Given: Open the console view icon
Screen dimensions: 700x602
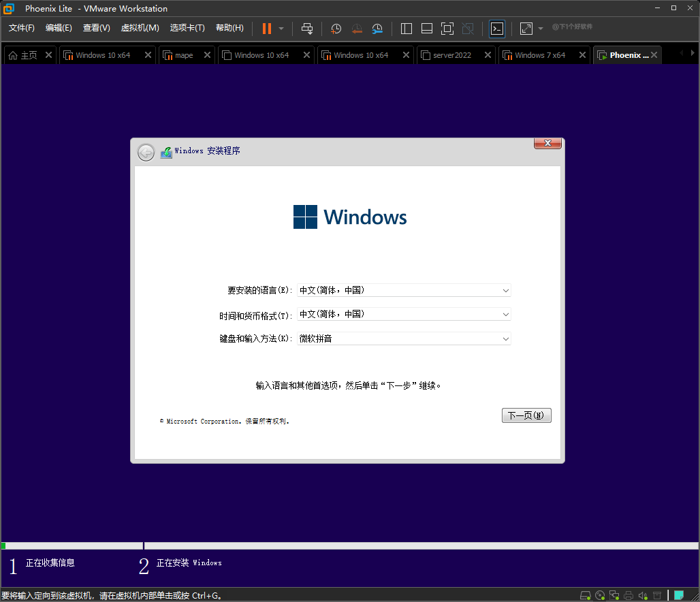Looking at the screenshot, I should [497, 29].
